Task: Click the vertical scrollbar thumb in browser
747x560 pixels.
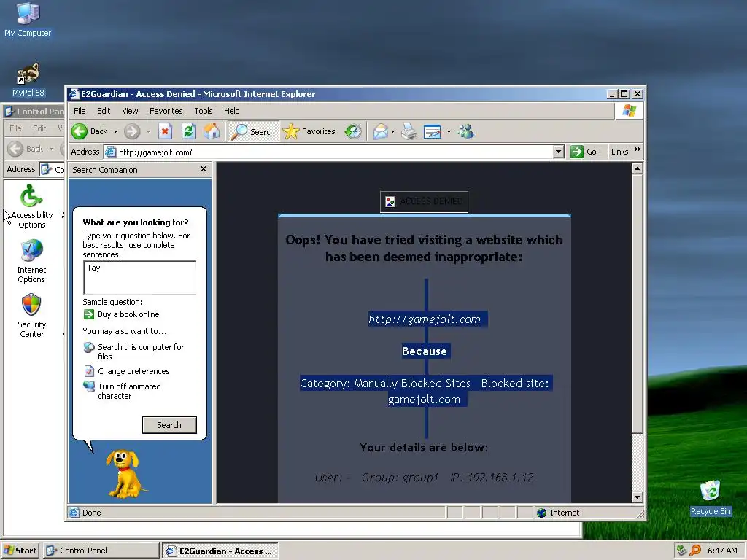Action: (637, 304)
